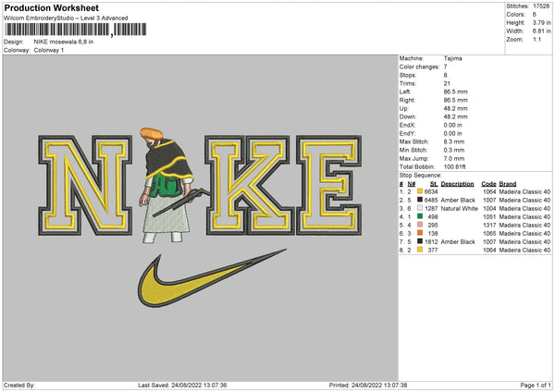Click 'Amber Black' in stop row 2
This screenshot has height=392, width=555.
[458, 201]
